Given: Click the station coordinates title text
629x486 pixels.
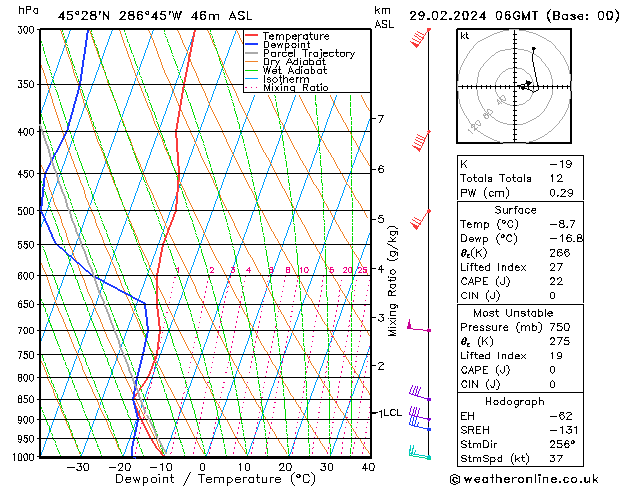Looking at the screenshot, I should (x=155, y=16).
